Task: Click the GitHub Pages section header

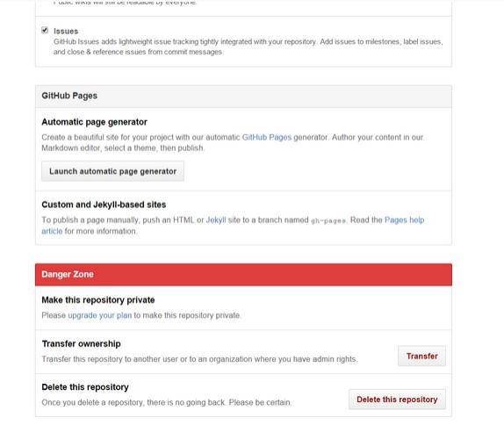Action: click(x=243, y=96)
